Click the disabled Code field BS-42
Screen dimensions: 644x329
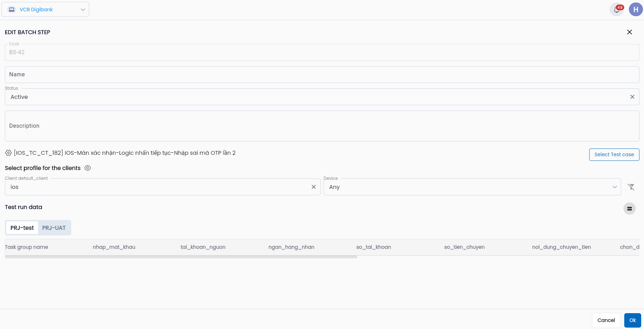pyautogui.click(x=322, y=52)
